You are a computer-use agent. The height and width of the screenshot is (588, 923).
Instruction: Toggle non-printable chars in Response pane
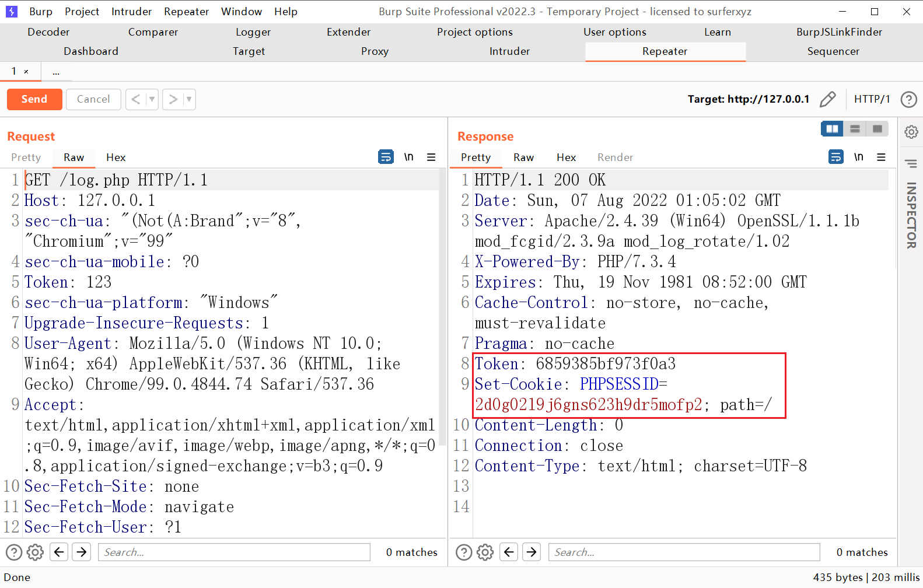(x=859, y=157)
